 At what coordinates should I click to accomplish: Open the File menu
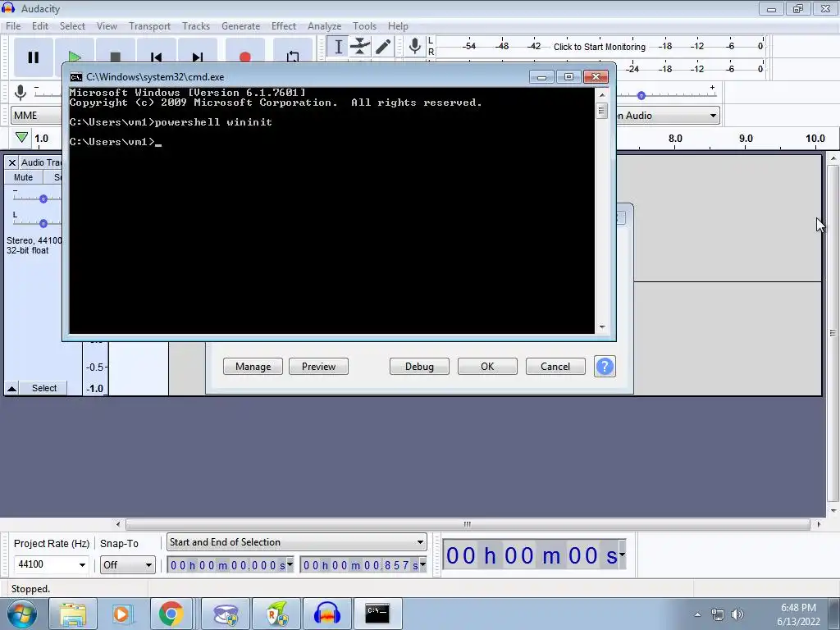13,25
